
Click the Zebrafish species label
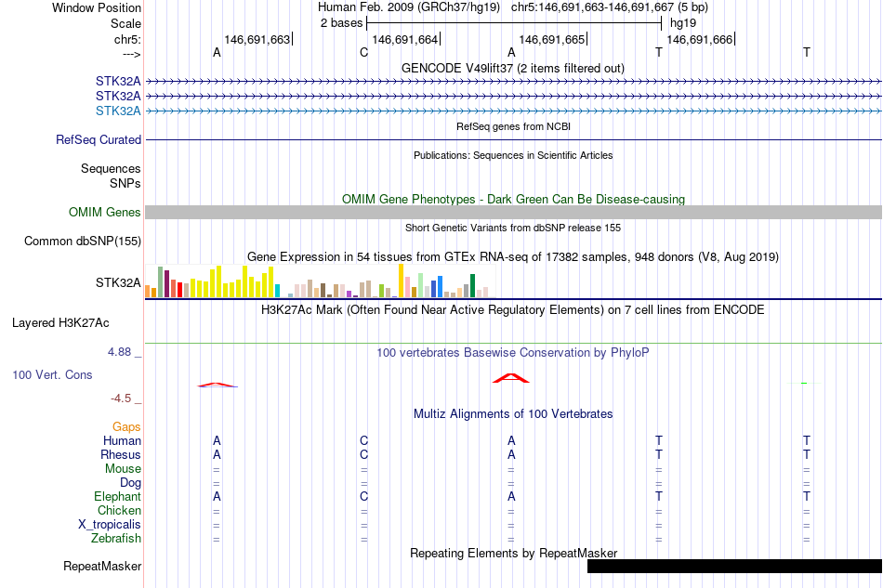coord(116,539)
